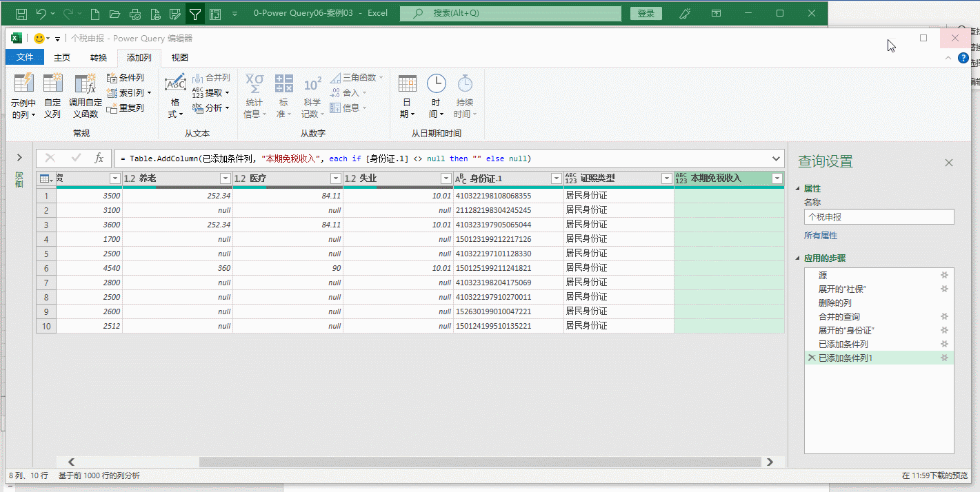Switch to the 转换 ribbon tab
Screen dimensions: 980x492
[x=99, y=57]
